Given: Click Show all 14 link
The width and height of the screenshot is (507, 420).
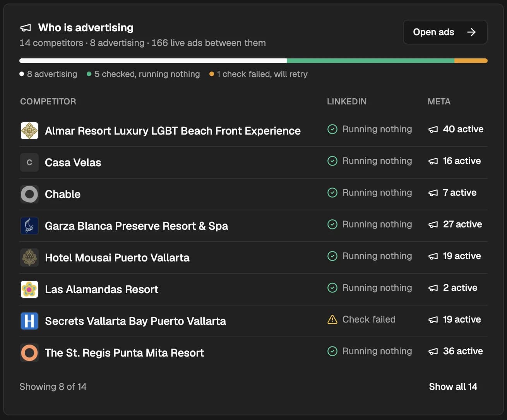Looking at the screenshot, I should click(453, 386).
